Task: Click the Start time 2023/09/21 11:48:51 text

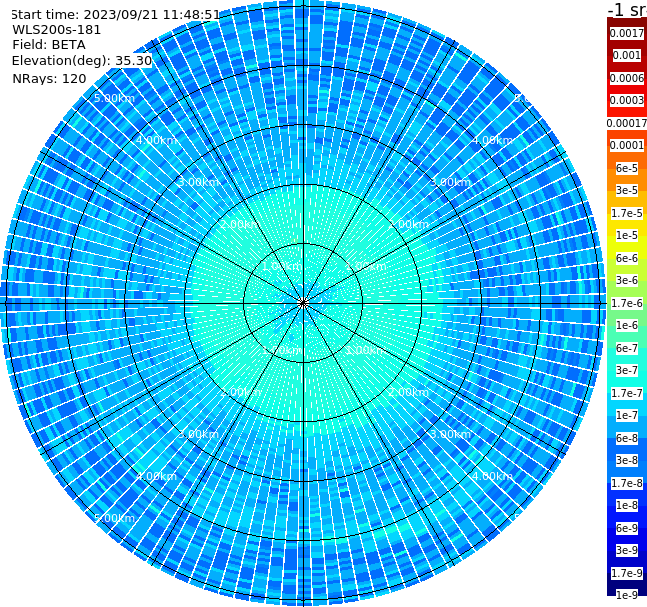Action: tap(115, 15)
